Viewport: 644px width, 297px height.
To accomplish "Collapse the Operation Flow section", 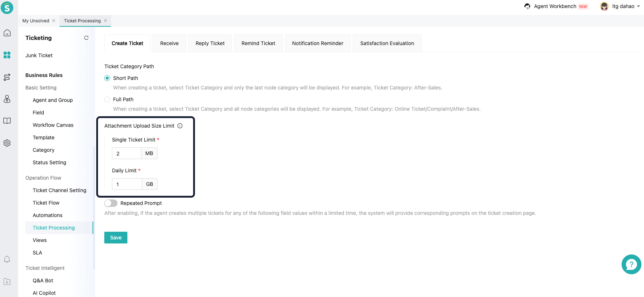I will (x=43, y=178).
